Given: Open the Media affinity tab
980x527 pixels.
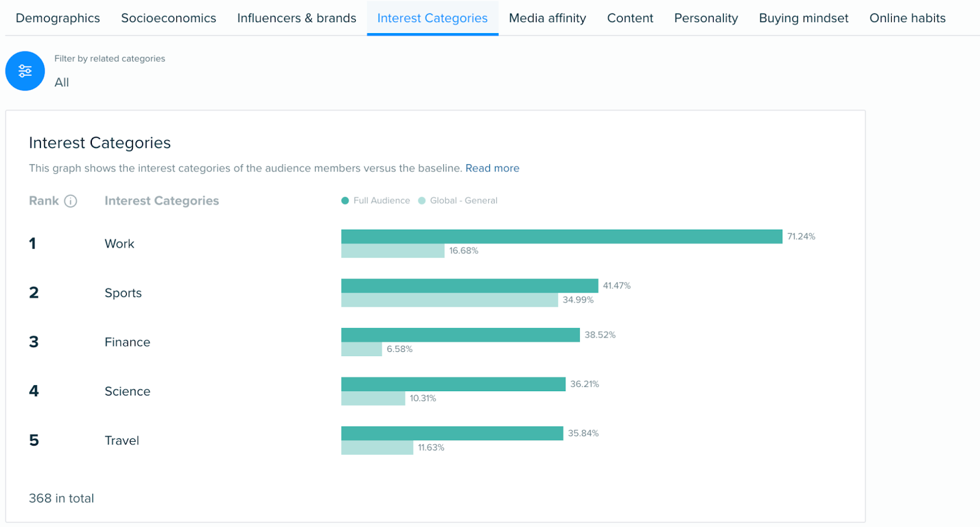Looking at the screenshot, I should tap(547, 18).
